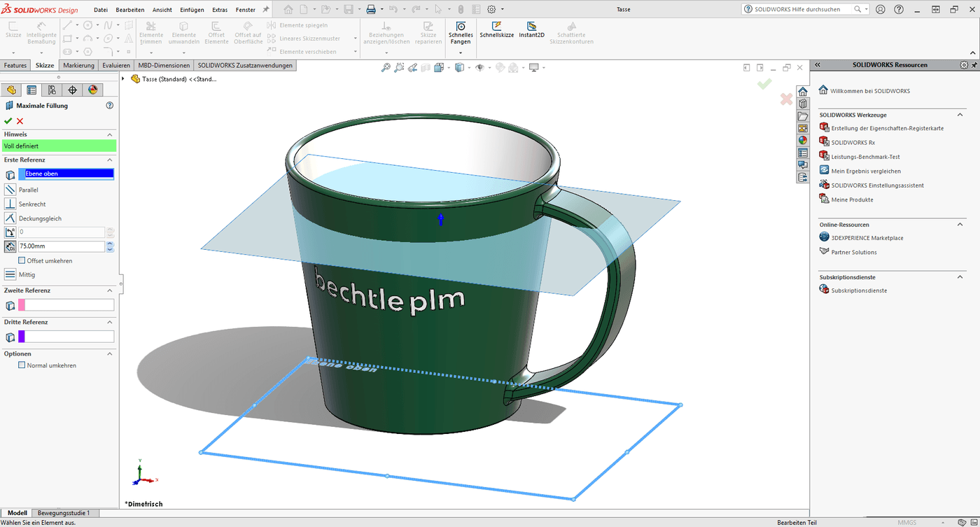The image size is (980, 527).
Task: Open the Extras menu
Action: tap(219, 9)
